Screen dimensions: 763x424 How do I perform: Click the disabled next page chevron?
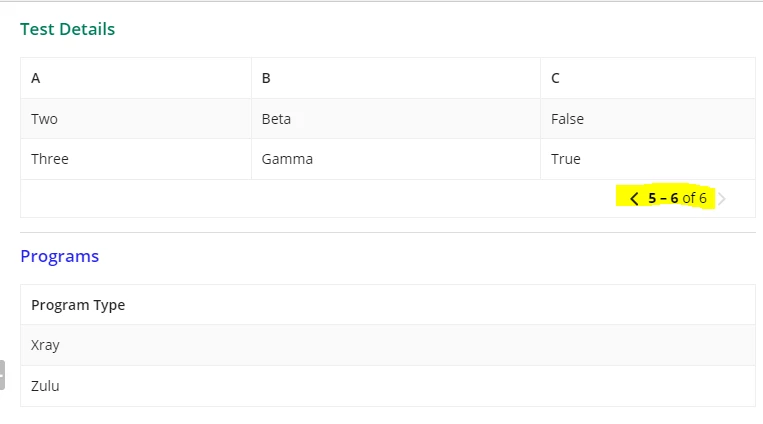tap(722, 199)
